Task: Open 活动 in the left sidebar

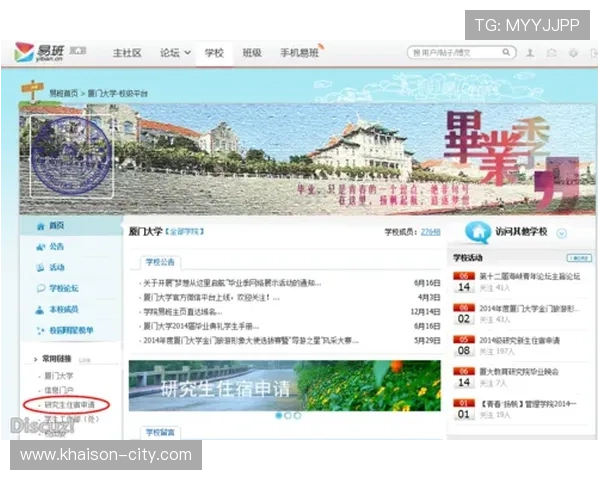Action: coord(57,267)
